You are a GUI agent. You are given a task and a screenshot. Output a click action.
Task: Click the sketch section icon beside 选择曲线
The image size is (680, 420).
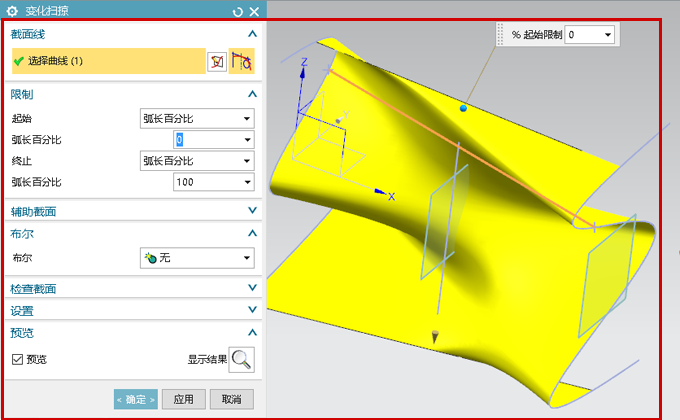216,62
